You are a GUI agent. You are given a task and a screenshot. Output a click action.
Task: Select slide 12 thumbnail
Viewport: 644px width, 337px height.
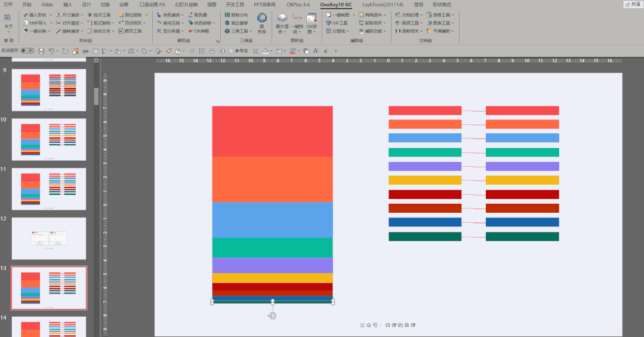[49, 238]
